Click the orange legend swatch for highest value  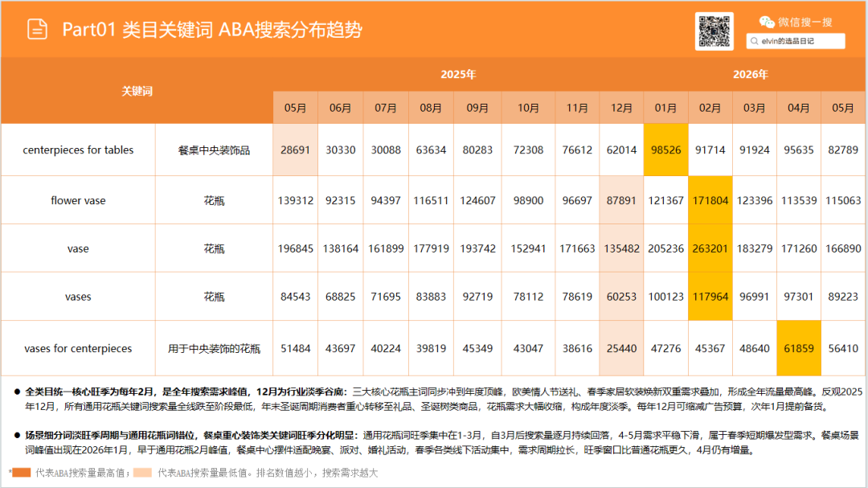click(21, 473)
